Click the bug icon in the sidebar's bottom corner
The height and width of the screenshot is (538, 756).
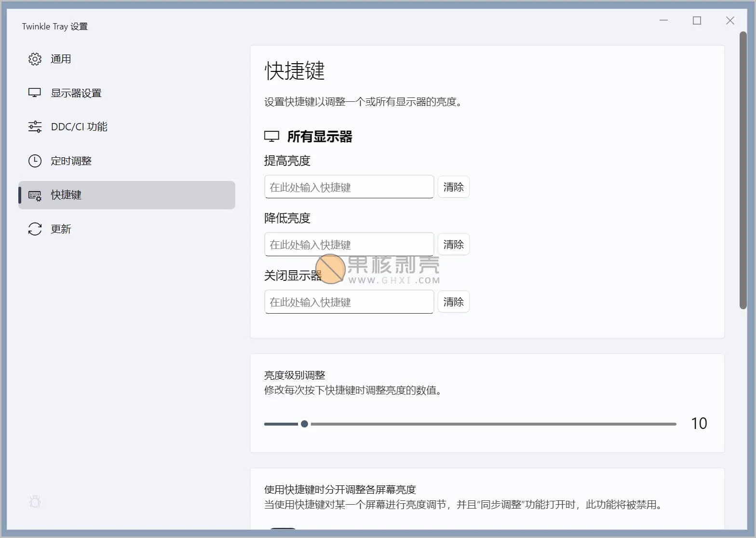[35, 502]
